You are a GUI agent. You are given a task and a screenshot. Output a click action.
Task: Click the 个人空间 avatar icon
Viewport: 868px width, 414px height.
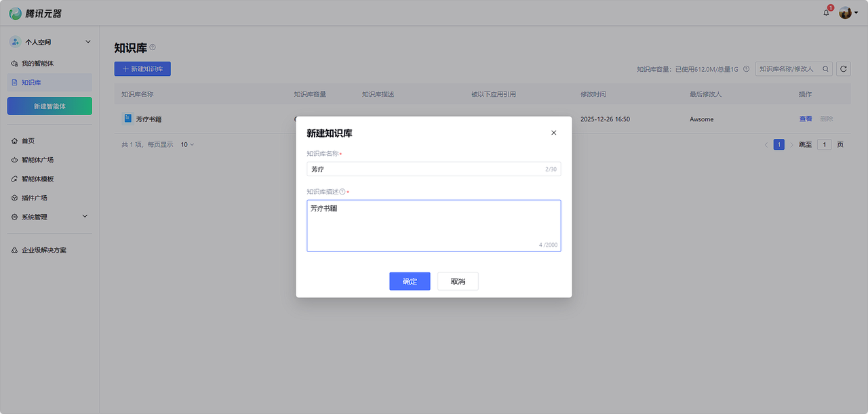click(x=15, y=42)
